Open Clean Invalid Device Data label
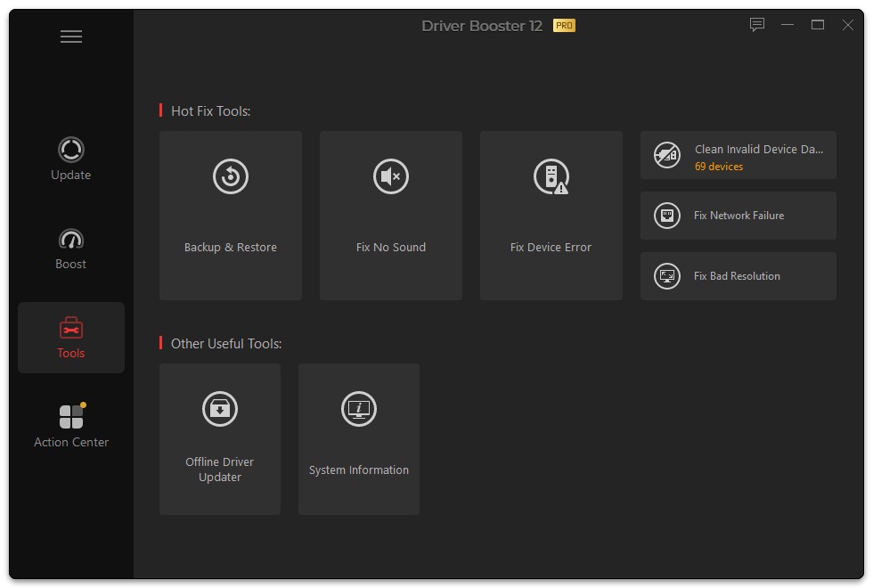Screen dimensions: 873x588 [x=759, y=150]
